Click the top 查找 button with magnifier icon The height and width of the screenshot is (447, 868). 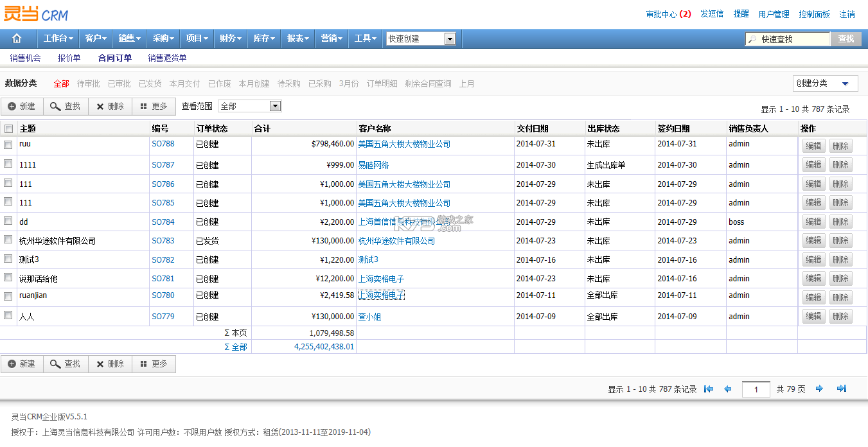[66, 107]
